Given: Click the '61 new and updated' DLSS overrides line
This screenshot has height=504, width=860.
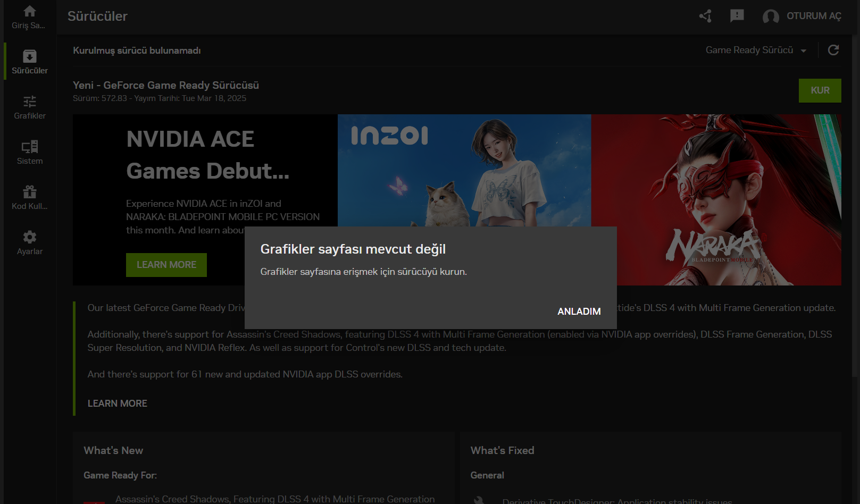Looking at the screenshot, I should (245, 374).
